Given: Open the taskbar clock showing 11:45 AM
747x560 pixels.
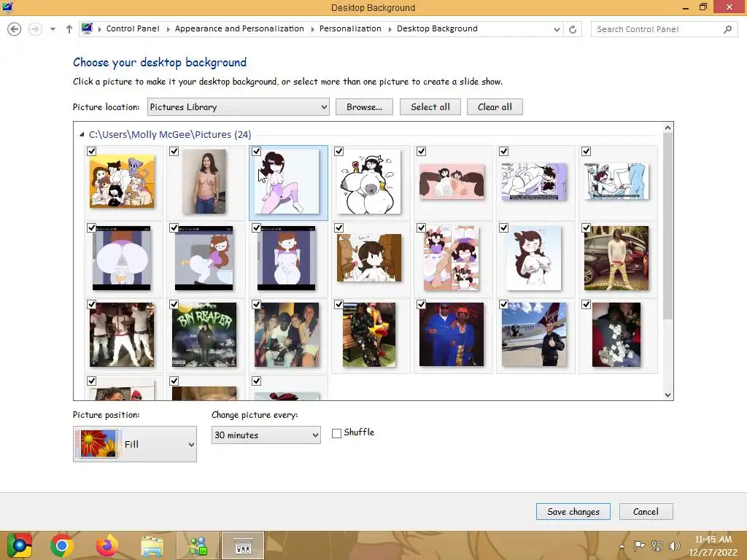Looking at the screenshot, I should [713, 545].
